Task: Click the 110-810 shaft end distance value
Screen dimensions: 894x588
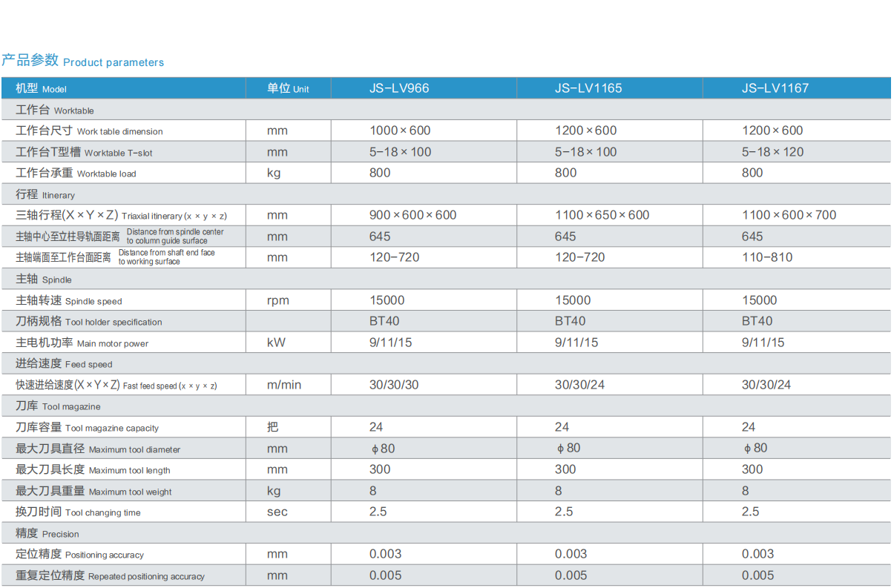Action: click(766, 257)
